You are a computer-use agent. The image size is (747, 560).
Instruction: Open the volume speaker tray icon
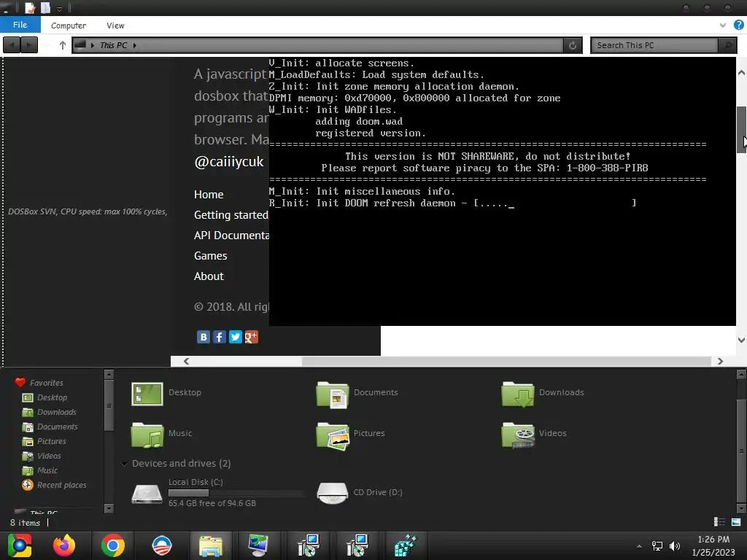[675, 546]
